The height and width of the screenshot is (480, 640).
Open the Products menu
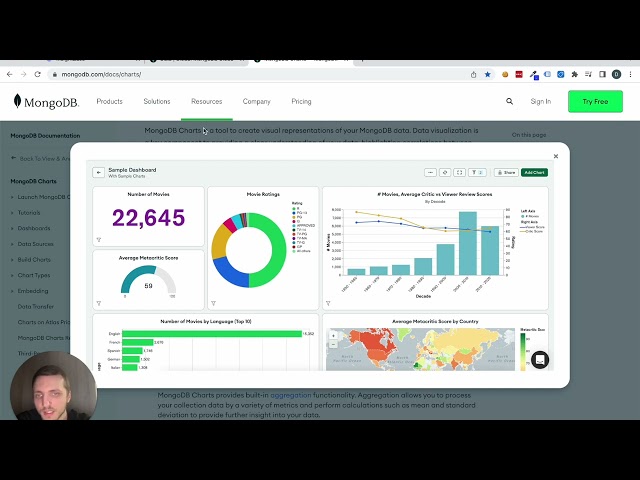(x=109, y=101)
